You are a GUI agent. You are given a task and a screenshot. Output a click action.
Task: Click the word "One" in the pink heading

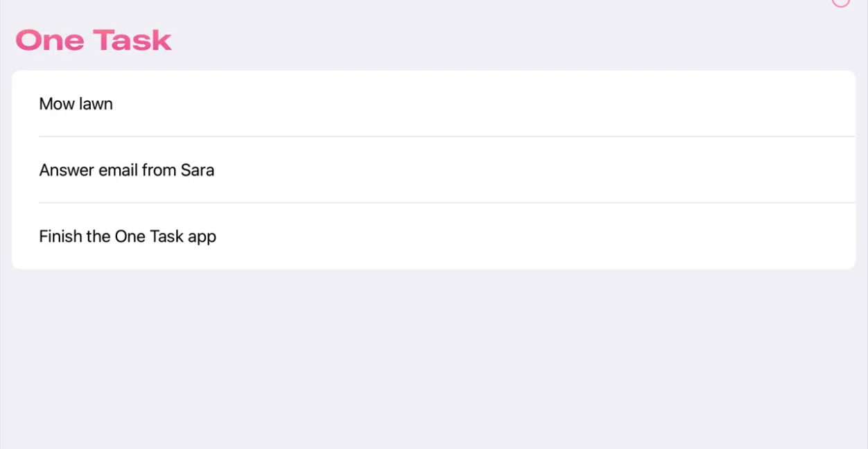tap(50, 40)
